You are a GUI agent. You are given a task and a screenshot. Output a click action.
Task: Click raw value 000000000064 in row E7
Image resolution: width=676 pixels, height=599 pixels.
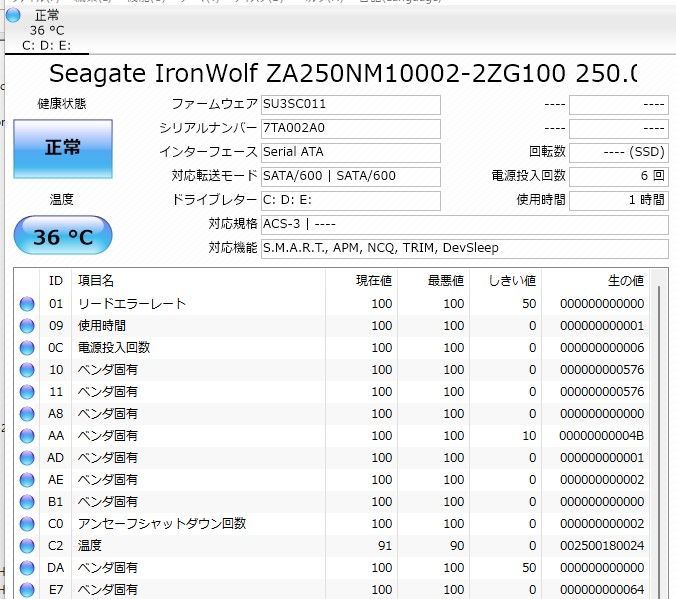[x=602, y=590]
